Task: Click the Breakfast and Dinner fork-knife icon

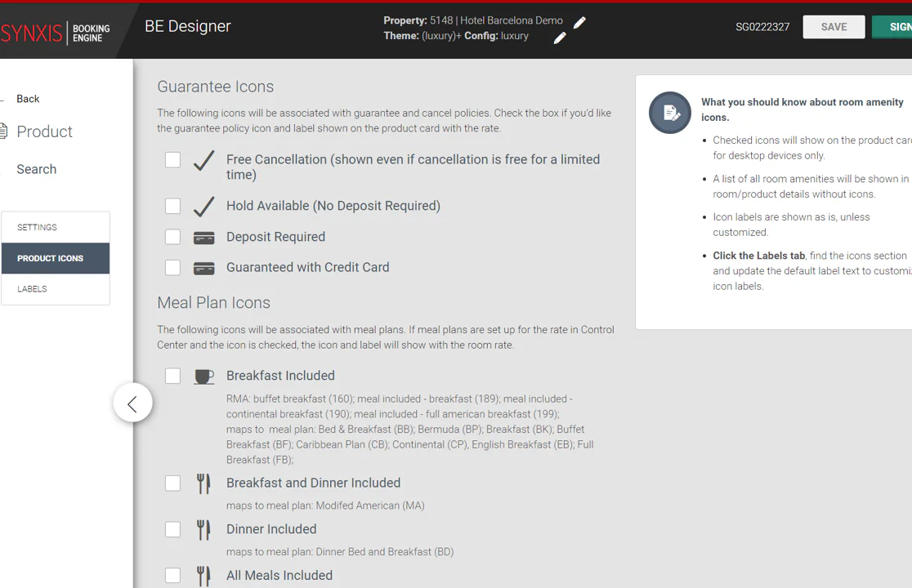Action: click(203, 483)
